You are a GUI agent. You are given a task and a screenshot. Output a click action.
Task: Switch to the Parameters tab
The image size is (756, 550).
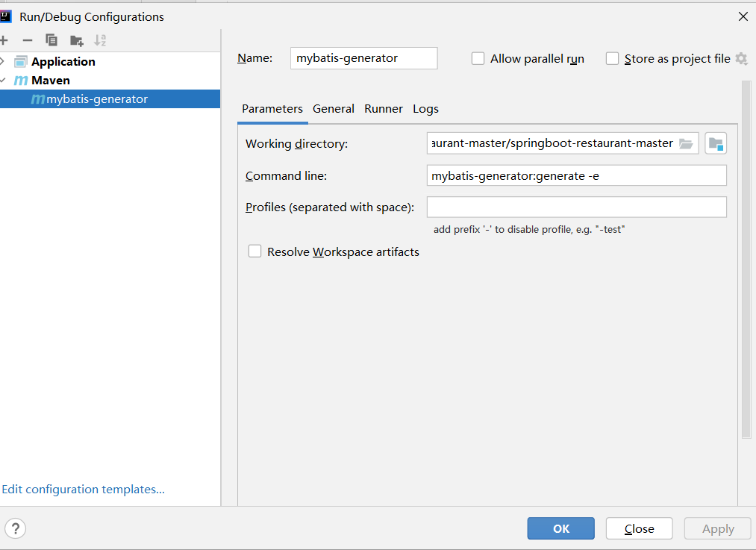coord(272,109)
